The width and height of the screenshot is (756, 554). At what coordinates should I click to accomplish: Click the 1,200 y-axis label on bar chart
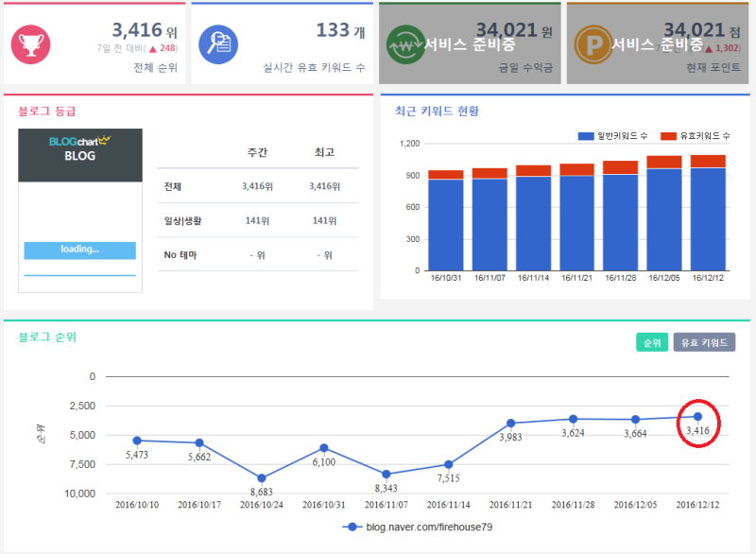click(x=410, y=144)
